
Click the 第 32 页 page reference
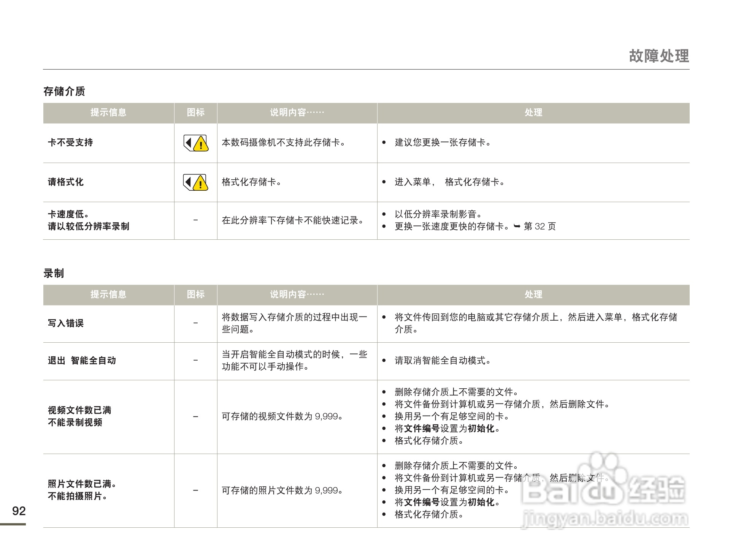539,226
